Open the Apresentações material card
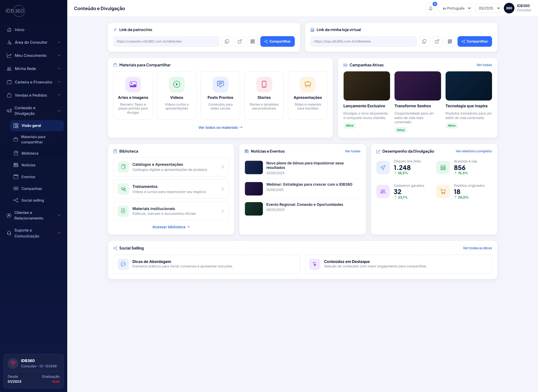 click(308, 96)
